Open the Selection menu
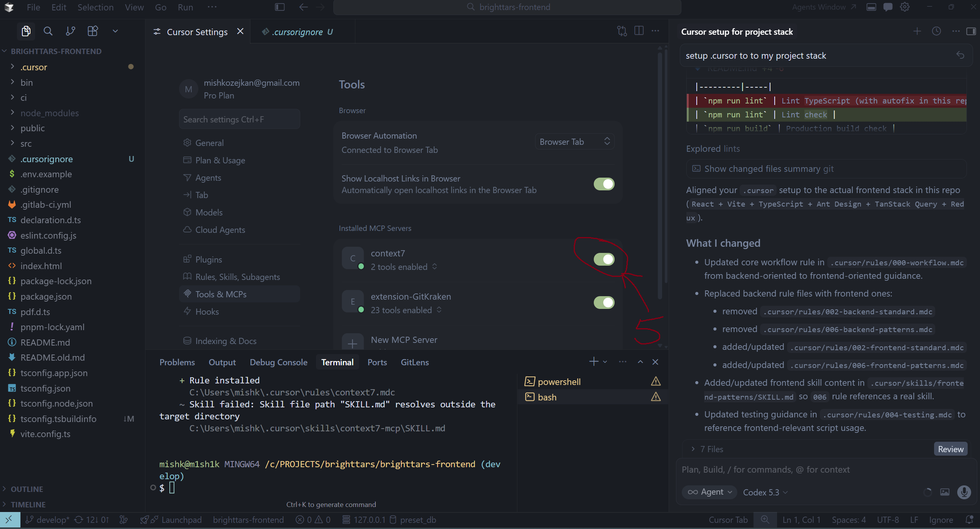The width and height of the screenshot is (980, 529). pos(95,7)
